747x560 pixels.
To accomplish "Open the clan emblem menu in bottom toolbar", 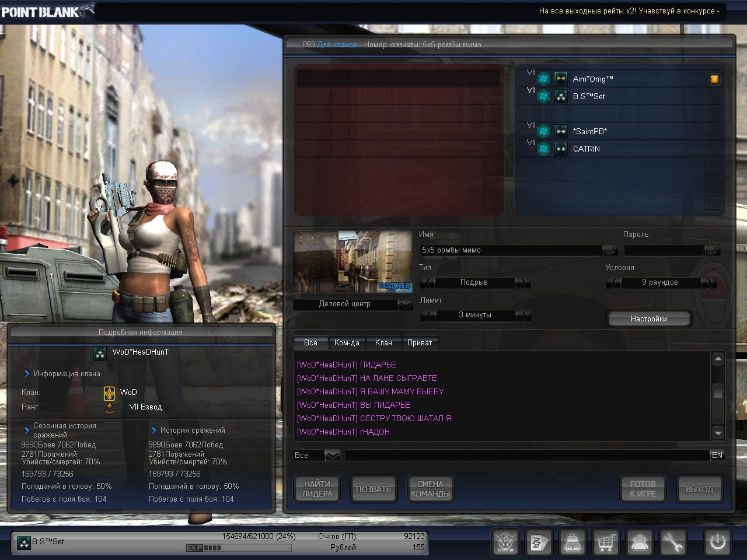I will 505,543.
